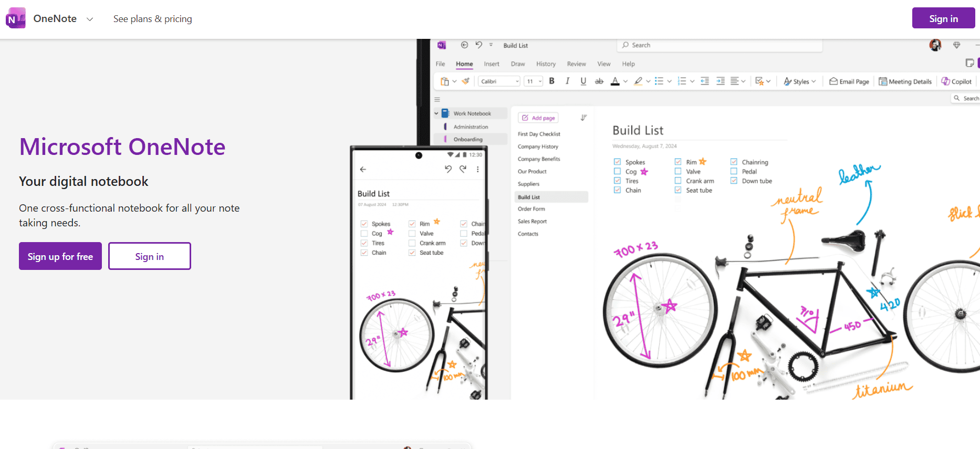980x449 pixels.
Task: Click the Email Page button
Action: tap(849, 81)
